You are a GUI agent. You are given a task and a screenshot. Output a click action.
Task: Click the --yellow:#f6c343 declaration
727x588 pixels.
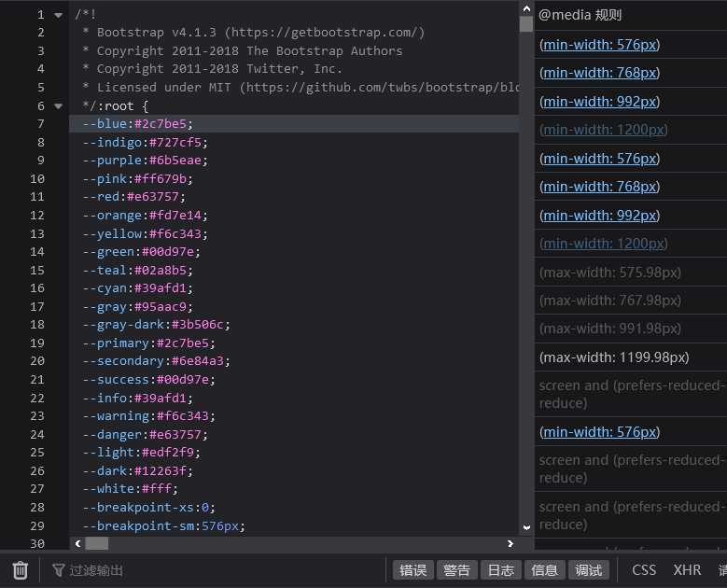[x=146, y=233]
